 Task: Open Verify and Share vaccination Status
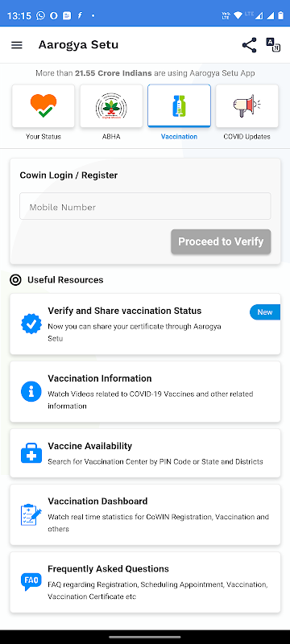click(x=145, y=324)
